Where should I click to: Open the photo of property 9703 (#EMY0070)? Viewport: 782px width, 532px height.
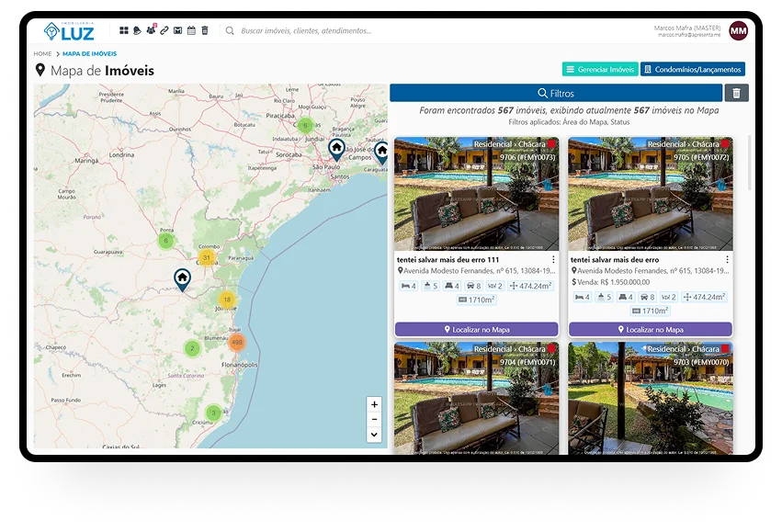point(651,398)
